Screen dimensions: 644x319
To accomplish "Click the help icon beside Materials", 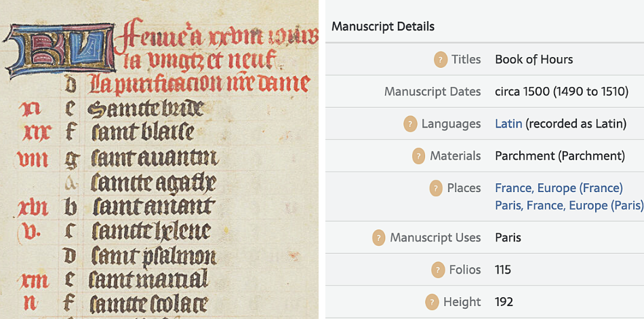I will coord(418,156).
